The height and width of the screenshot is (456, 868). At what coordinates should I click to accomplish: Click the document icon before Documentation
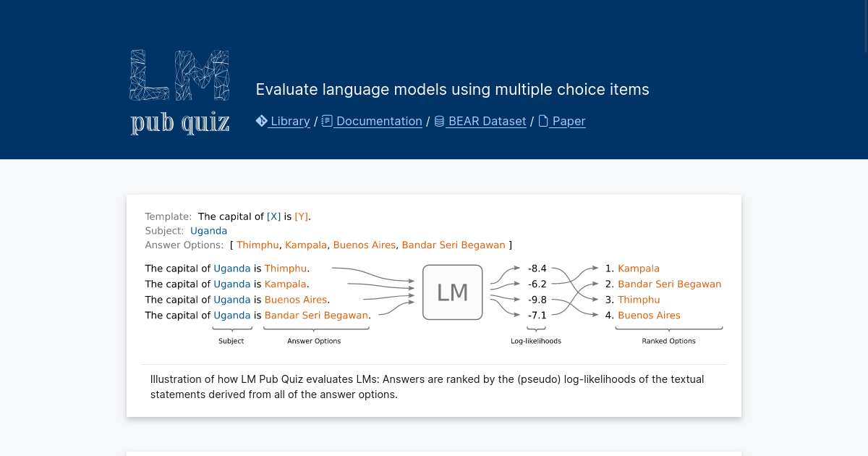[327, 121]
